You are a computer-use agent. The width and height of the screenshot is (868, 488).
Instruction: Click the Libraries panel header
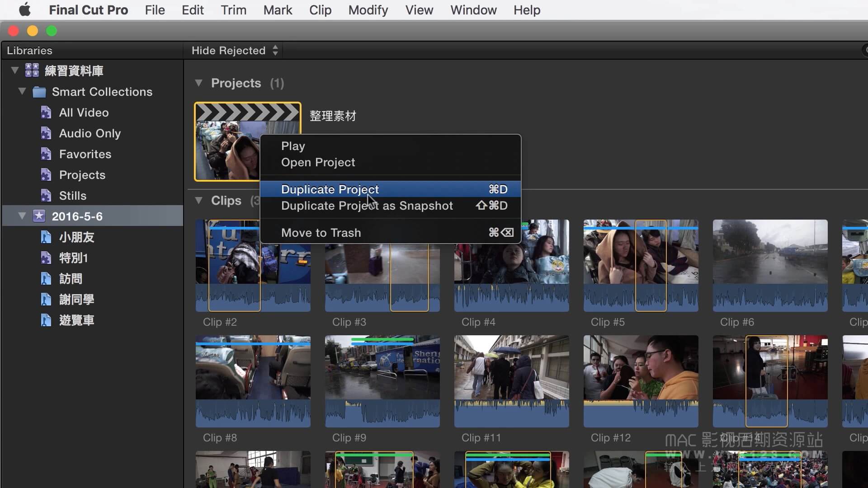pyautogui.click(x=29, y=51)
